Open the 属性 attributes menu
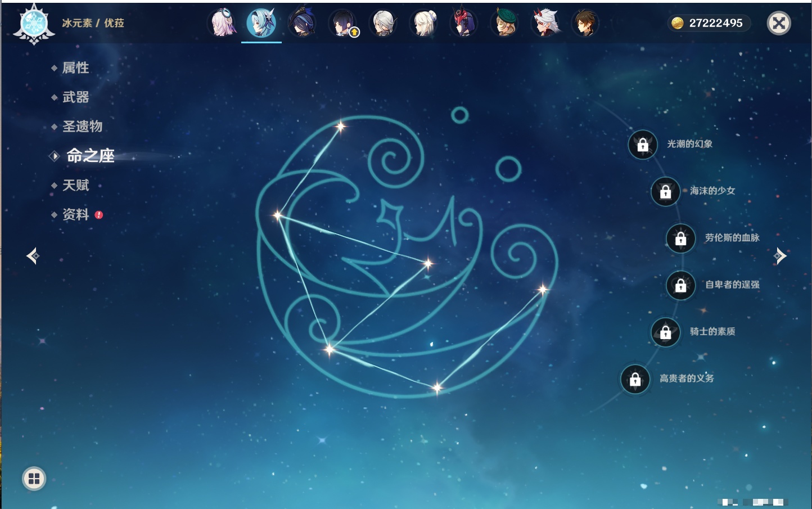Image resolution: width=812 pixels, height=509 pixels. 75,68
